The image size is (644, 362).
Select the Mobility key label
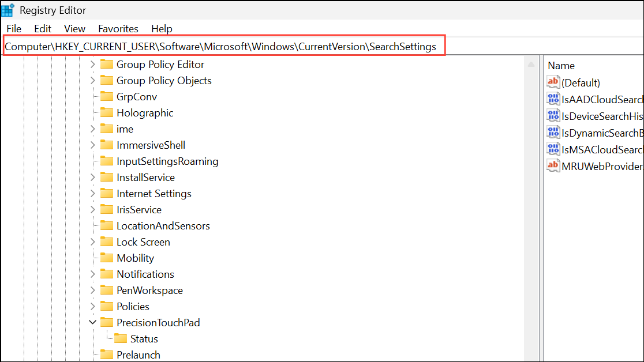tap(135, 258)
